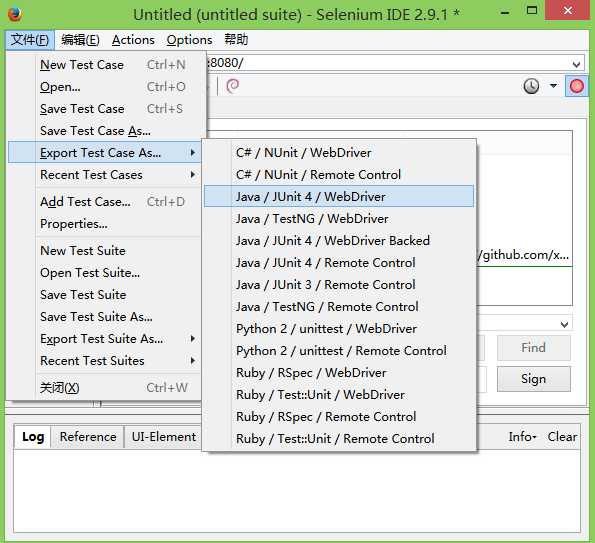
Task: Export as Python 2 / unittest / Remote Control
Action: coord(339,351)
